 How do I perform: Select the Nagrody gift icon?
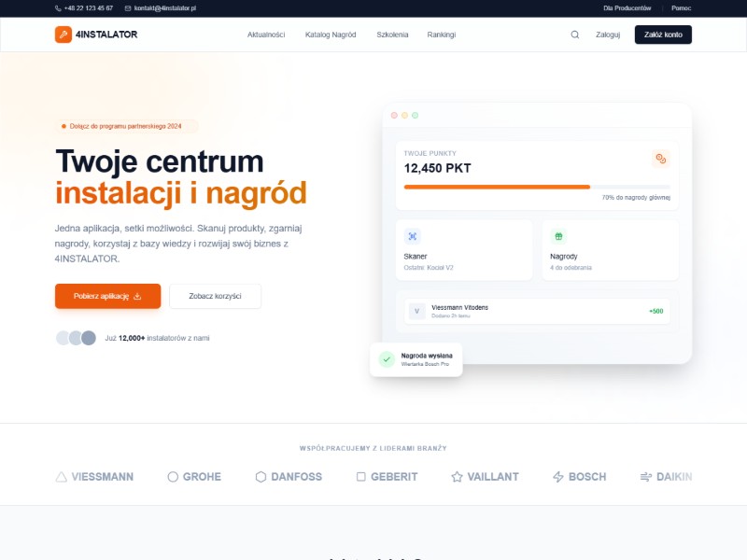(558, 236)
